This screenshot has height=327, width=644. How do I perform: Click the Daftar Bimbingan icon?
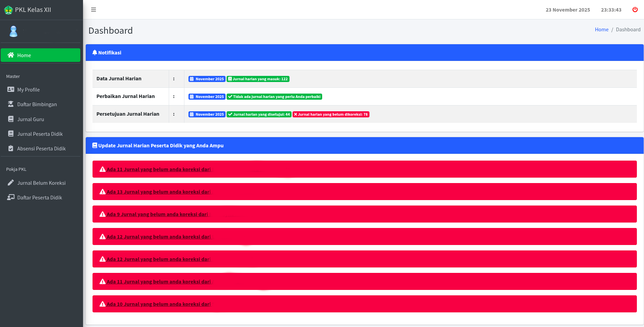pyautogui.click(x=11, y=104)
